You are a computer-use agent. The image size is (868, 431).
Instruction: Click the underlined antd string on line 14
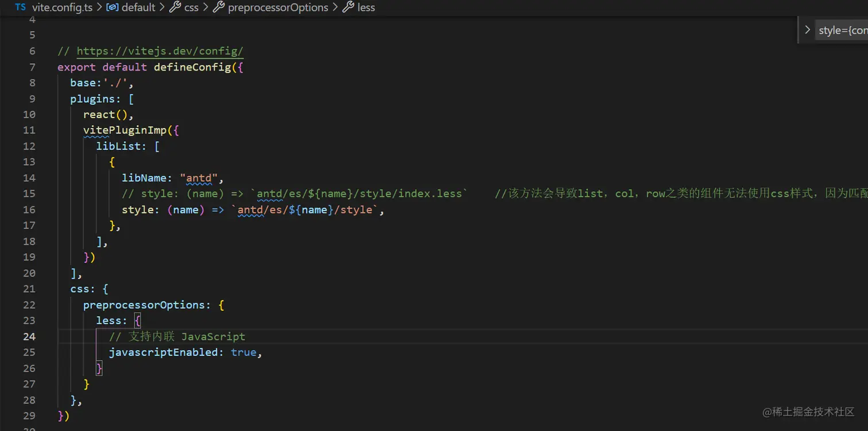(x=198, y=178)
